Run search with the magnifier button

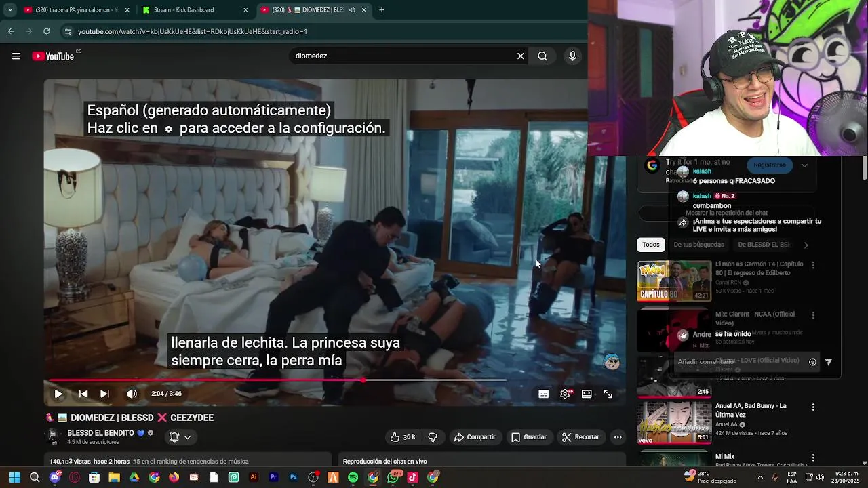click(x=542, y=56)
